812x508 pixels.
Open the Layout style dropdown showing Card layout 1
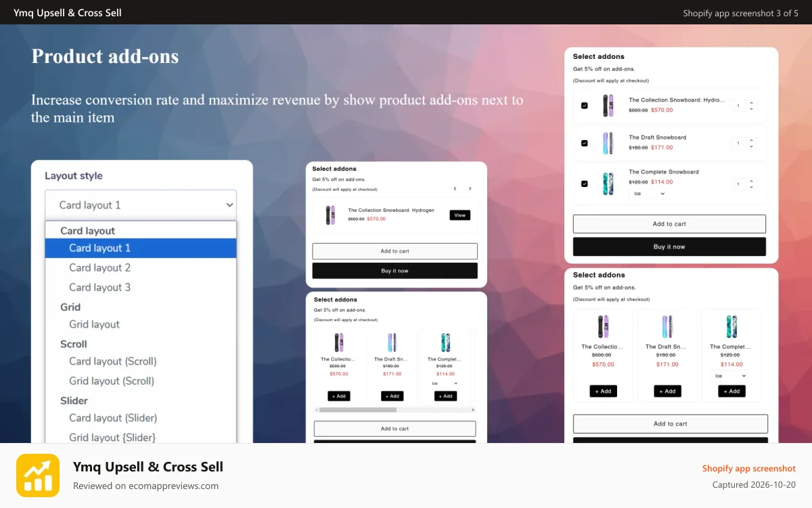(141, 205)
